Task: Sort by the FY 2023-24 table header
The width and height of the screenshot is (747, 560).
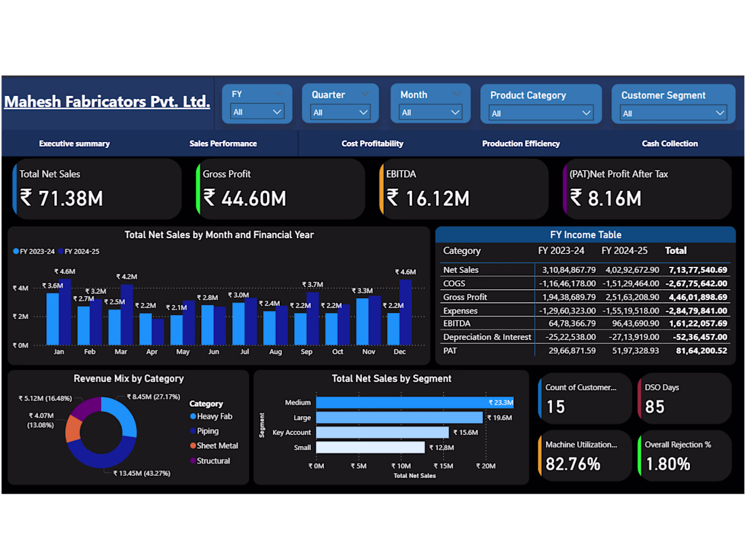Action: 561,250
